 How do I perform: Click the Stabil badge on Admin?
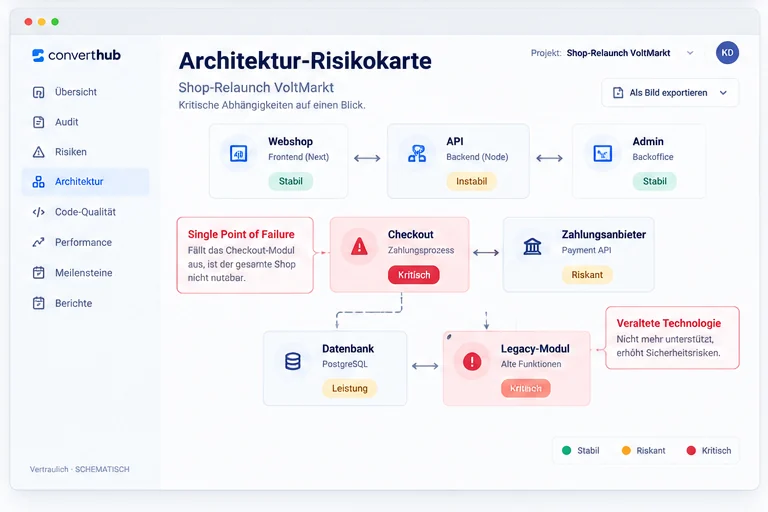(654, 181)
